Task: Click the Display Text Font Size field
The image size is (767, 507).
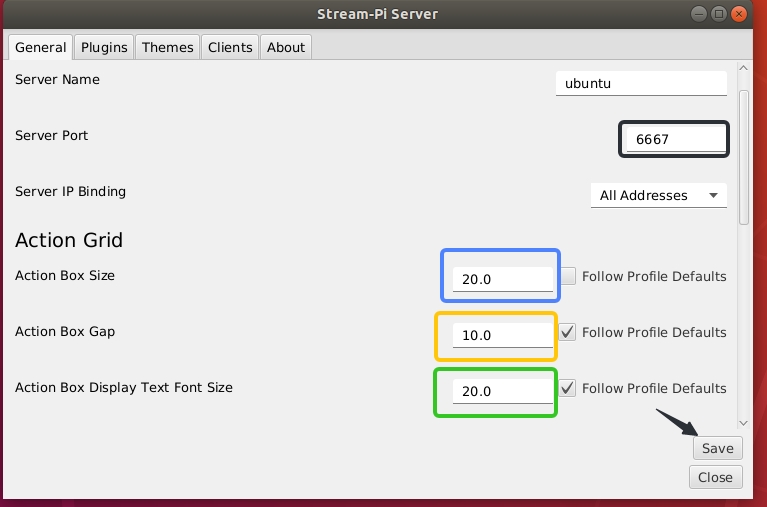Action: 503,392
